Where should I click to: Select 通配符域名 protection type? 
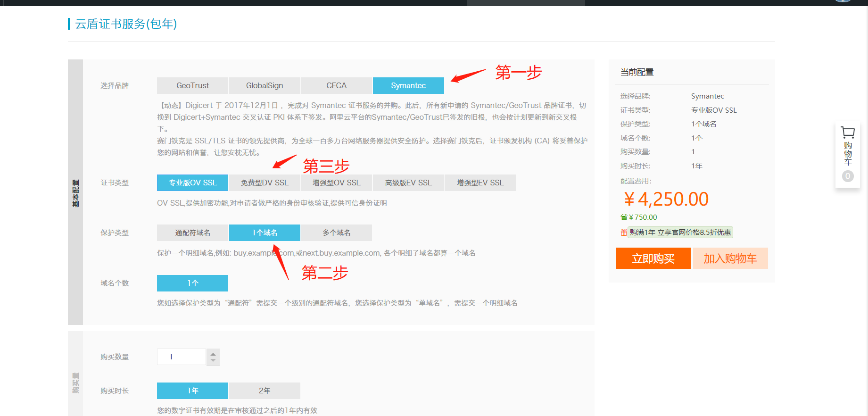click(x=192, y=233)
